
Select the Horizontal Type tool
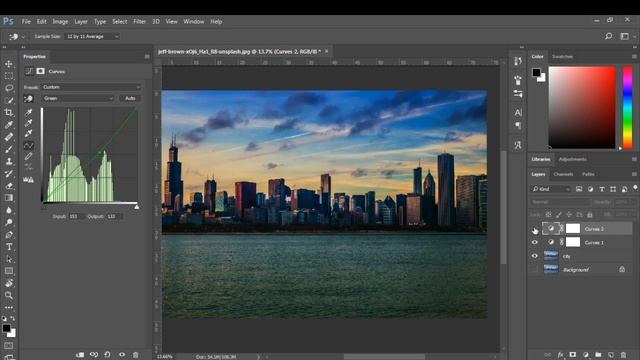pyautogui.click(x=9, y=247)
